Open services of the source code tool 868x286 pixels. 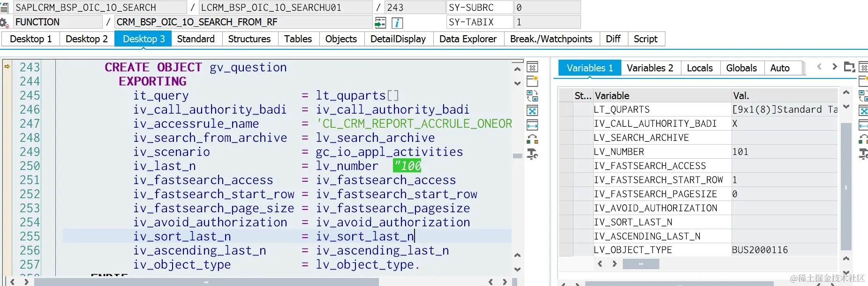(532, 154)
